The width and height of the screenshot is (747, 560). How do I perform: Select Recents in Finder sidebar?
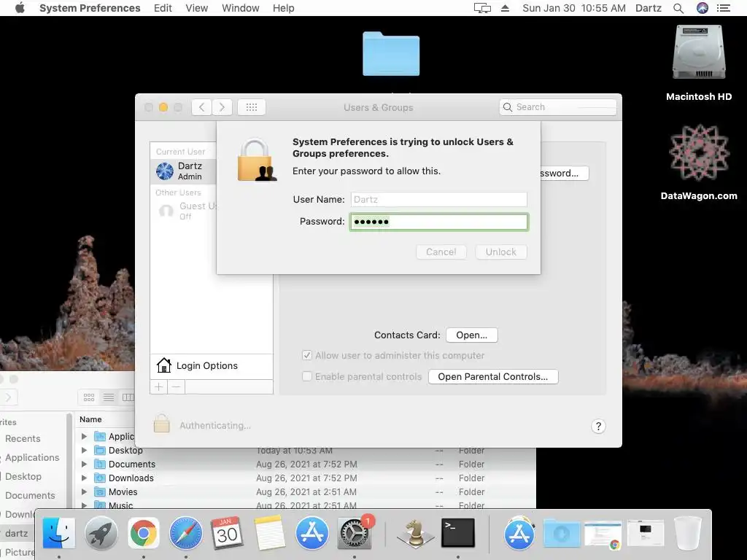point(23,438)
